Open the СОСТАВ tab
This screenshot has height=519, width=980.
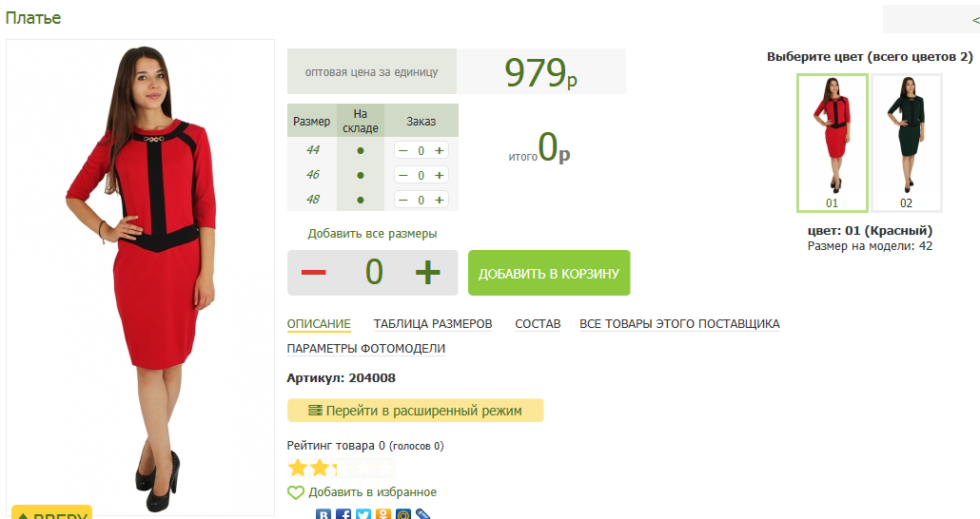point(538,324)
